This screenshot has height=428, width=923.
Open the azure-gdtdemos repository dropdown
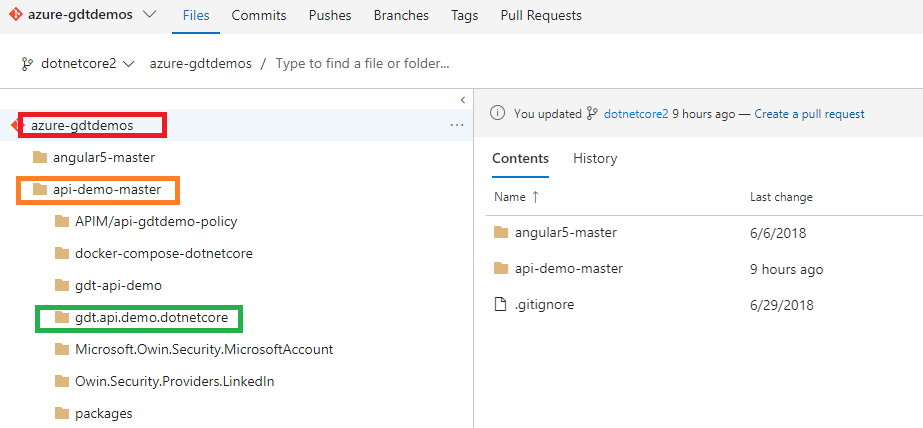tap(150, 15)
